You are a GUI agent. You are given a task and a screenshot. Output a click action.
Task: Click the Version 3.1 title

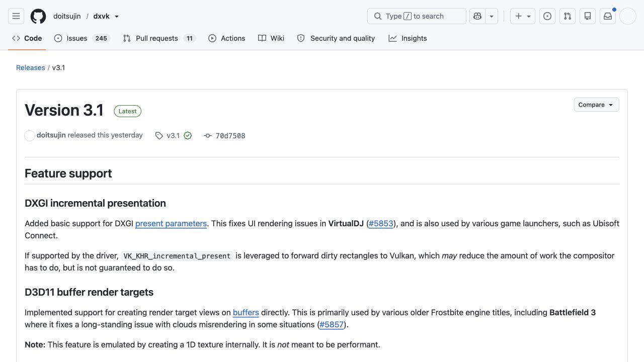[x=64, y=110]
